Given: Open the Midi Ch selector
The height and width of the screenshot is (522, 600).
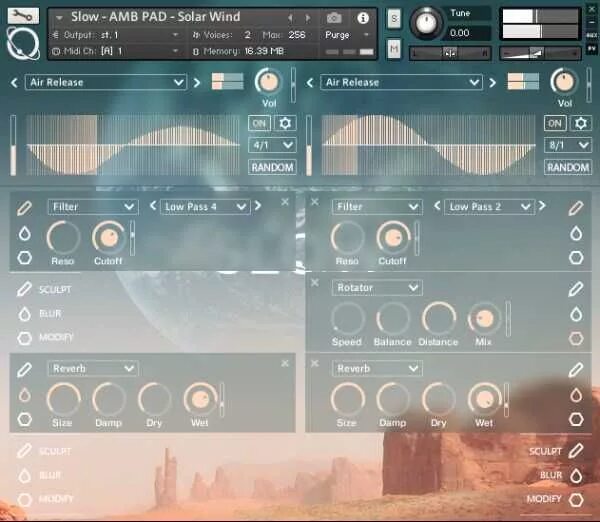Looking at the screenshot, I should pyautogui.click(x=116, y=51).
